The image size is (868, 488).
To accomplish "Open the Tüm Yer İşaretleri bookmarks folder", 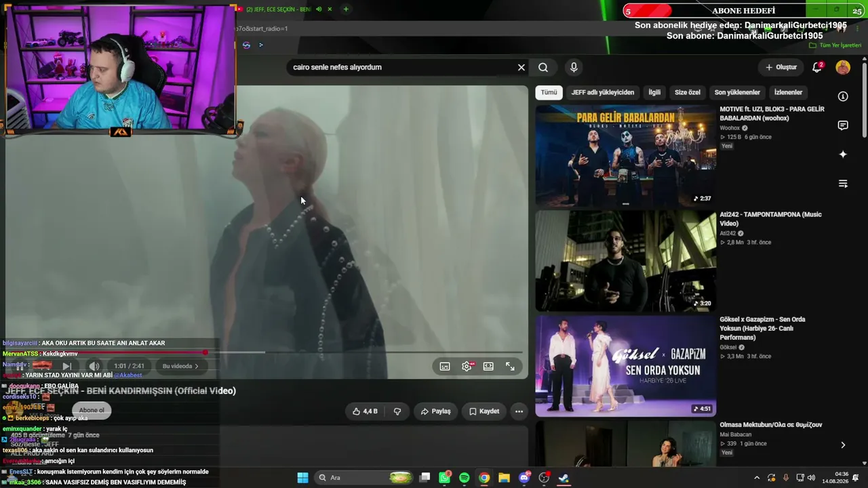I will (835, 45).
